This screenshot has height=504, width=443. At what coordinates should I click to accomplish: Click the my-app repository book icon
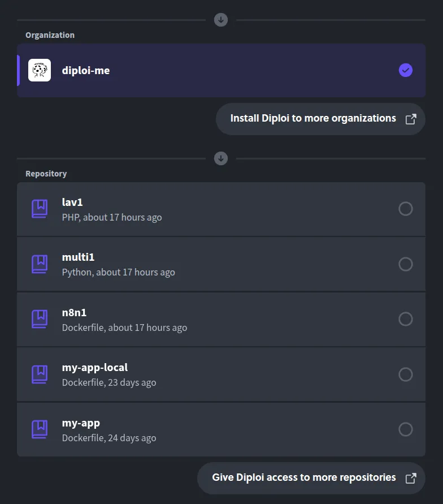point(40,429)
